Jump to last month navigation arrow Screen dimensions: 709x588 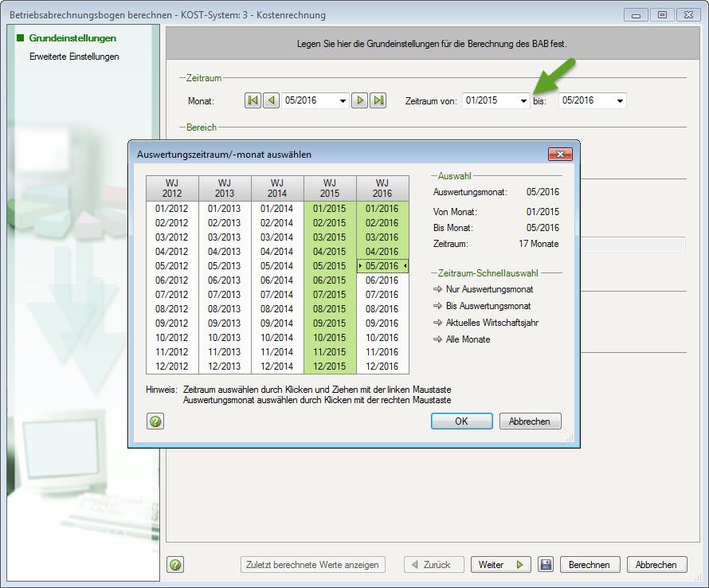click(x=378, y=100)
